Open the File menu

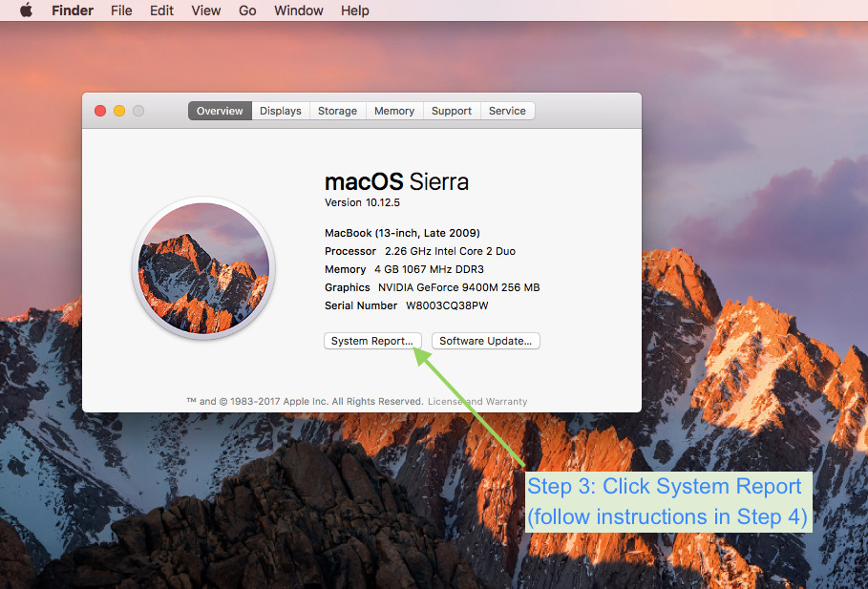click(x=121, y=11)
